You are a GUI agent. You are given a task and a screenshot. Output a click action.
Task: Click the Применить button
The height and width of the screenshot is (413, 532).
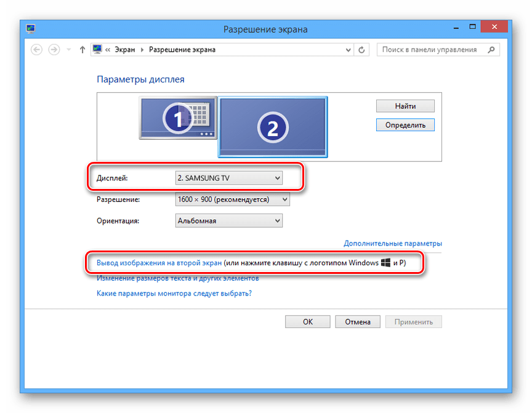414,322
